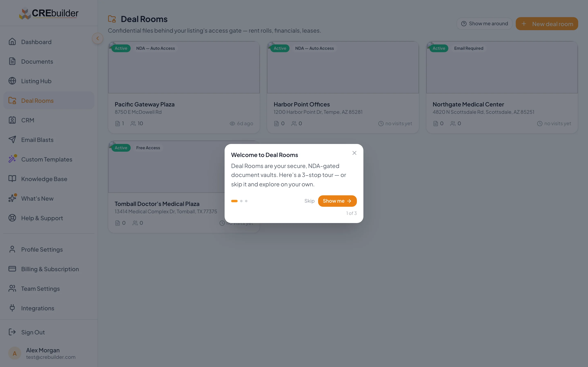
Task: Open Dashboard from the home icon
Action: [x=12, y=42]
